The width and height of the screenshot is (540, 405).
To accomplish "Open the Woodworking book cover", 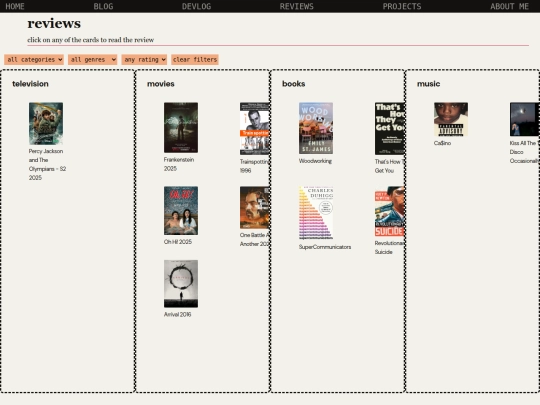I will pos(316,128).
